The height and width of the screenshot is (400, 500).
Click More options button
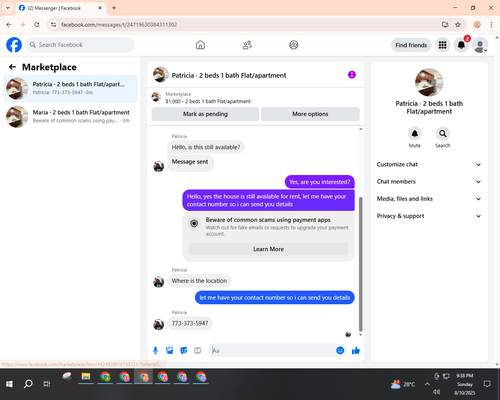coord(310,114)
